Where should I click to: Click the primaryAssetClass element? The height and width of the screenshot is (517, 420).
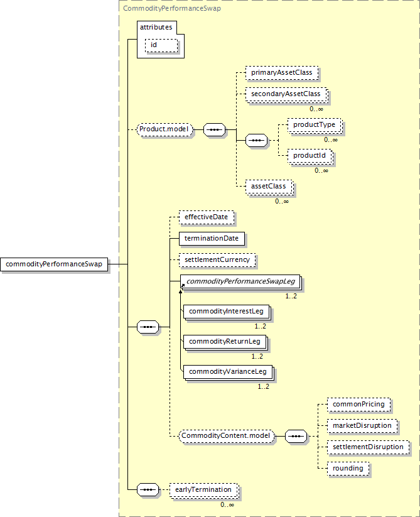click(x=282, y=73)
